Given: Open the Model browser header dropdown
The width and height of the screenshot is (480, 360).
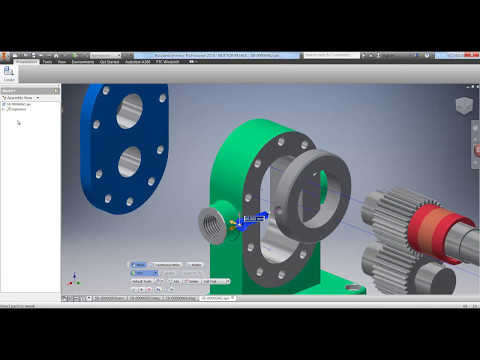Looking at the screenshot, I should tap(9, 91).
